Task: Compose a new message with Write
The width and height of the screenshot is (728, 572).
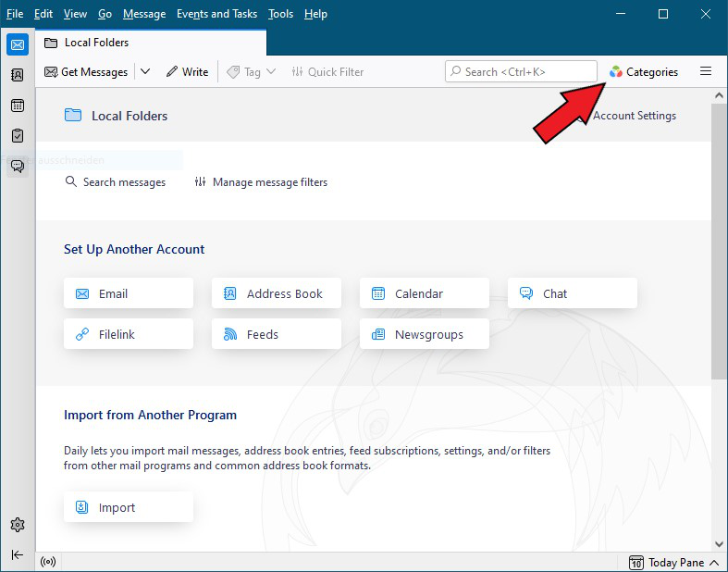Action: (188, 72)
